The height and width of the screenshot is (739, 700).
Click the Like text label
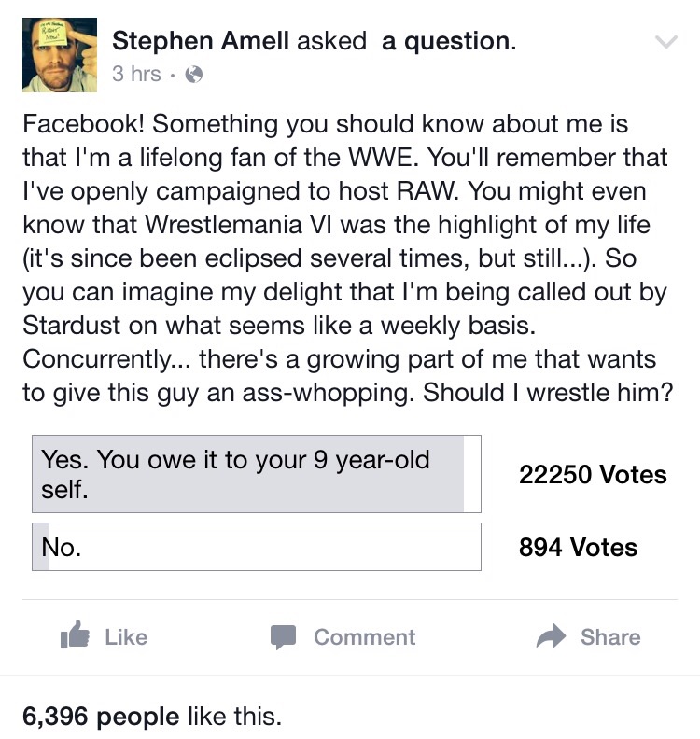[x=126, y=637]
